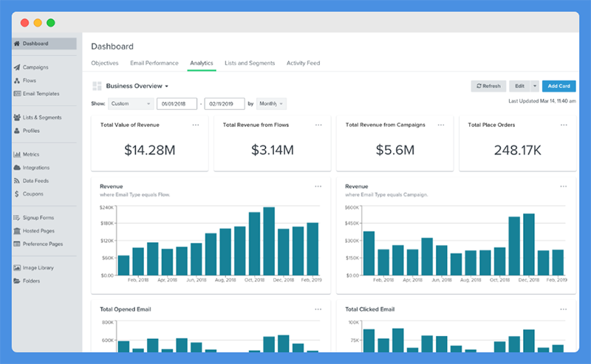Click the Profiles person icon
Viewport: 591px width, 364px height.
click(17, 131)
